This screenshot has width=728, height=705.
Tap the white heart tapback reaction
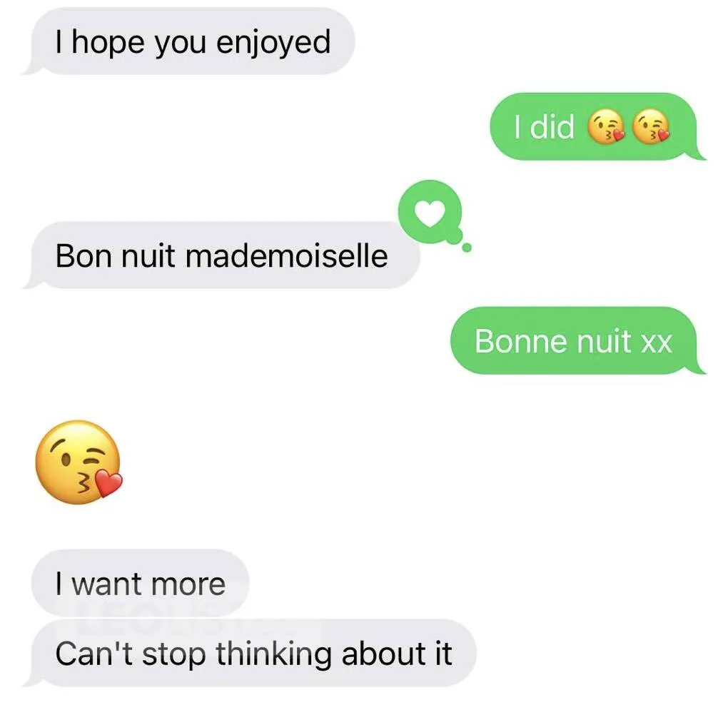click(x=430, y=213)
